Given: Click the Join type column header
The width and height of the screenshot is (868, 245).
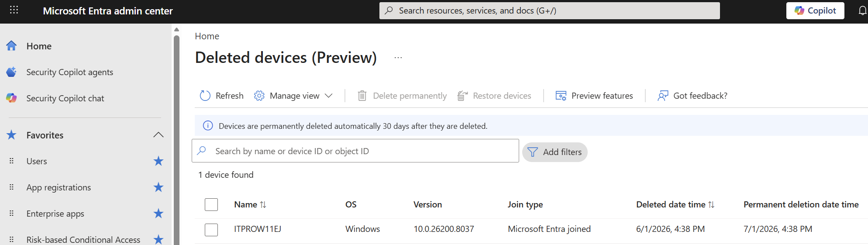Looking at the screenshot, I should click(x=525, y=204).
